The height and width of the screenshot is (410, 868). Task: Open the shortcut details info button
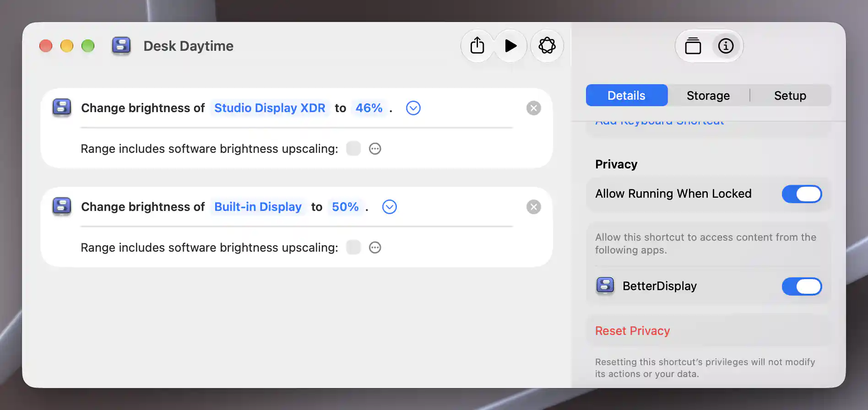726,46
